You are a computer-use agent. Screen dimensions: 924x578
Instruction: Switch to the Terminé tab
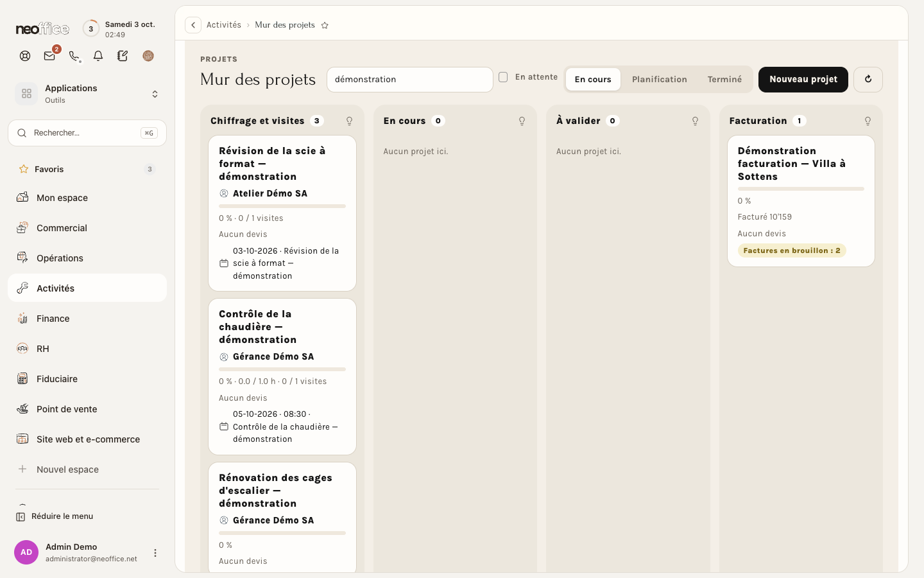pyautogui.click(x=724, y=80)
